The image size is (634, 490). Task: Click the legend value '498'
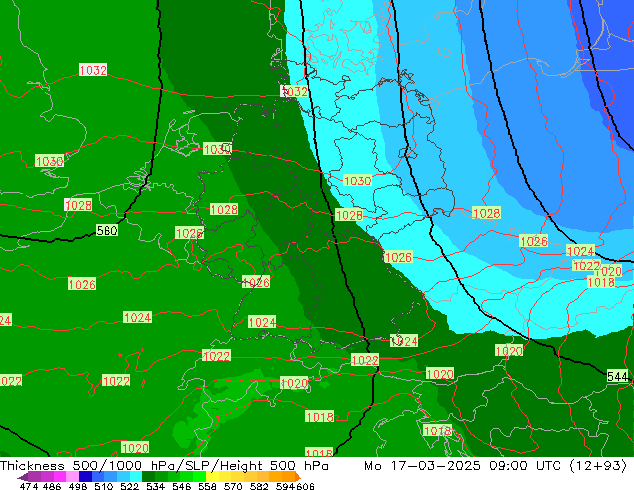click(78, 486)
